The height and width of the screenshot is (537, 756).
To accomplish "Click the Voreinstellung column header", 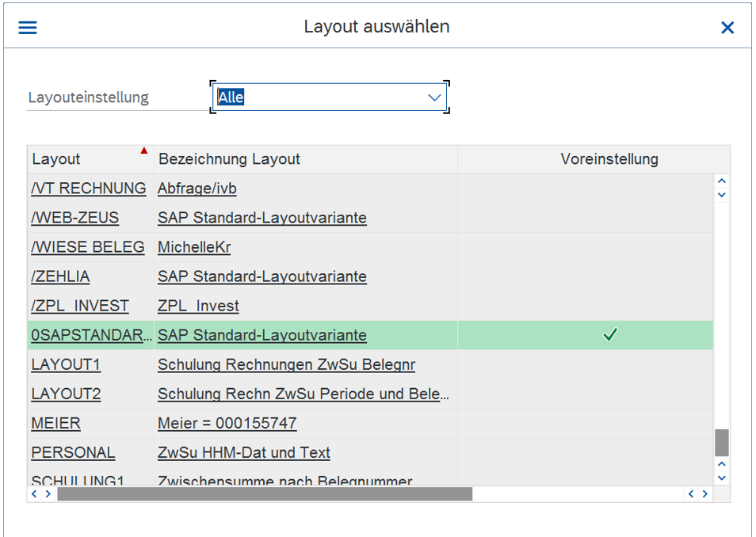I will tap(609, 159).
